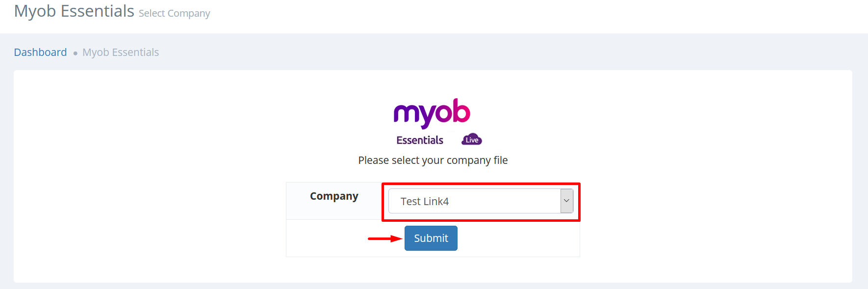
Task: Click the myob logo image
Action: coord(432,114)
